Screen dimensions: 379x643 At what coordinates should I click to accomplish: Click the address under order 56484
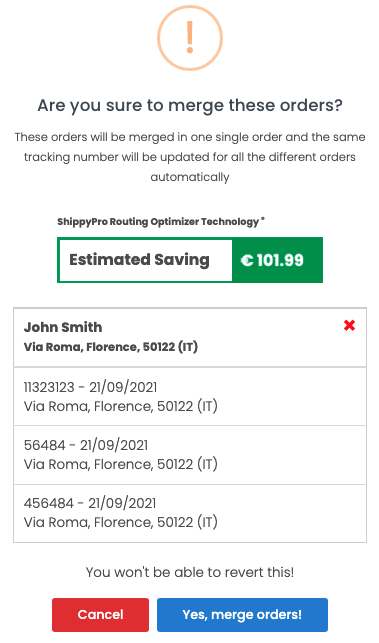coord(121,465)
